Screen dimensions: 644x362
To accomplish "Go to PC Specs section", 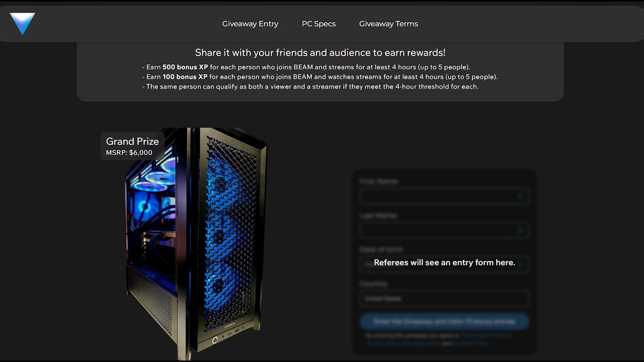I will click(318, 24).
